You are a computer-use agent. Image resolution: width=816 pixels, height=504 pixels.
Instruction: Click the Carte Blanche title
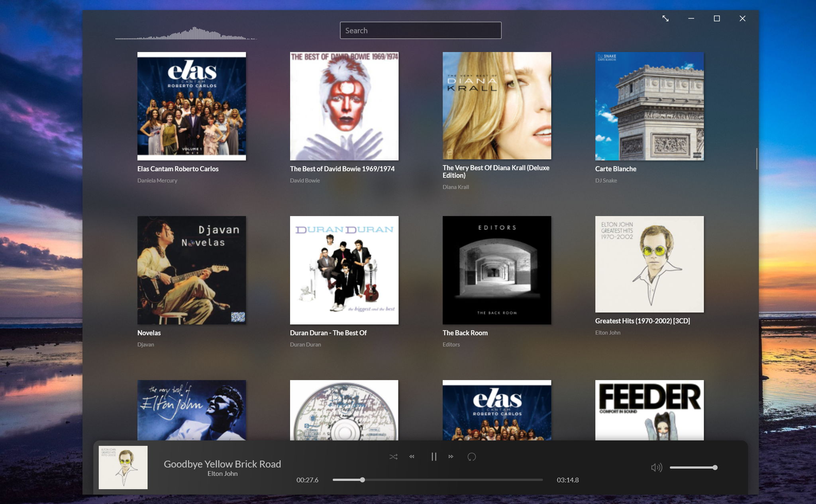616,169
